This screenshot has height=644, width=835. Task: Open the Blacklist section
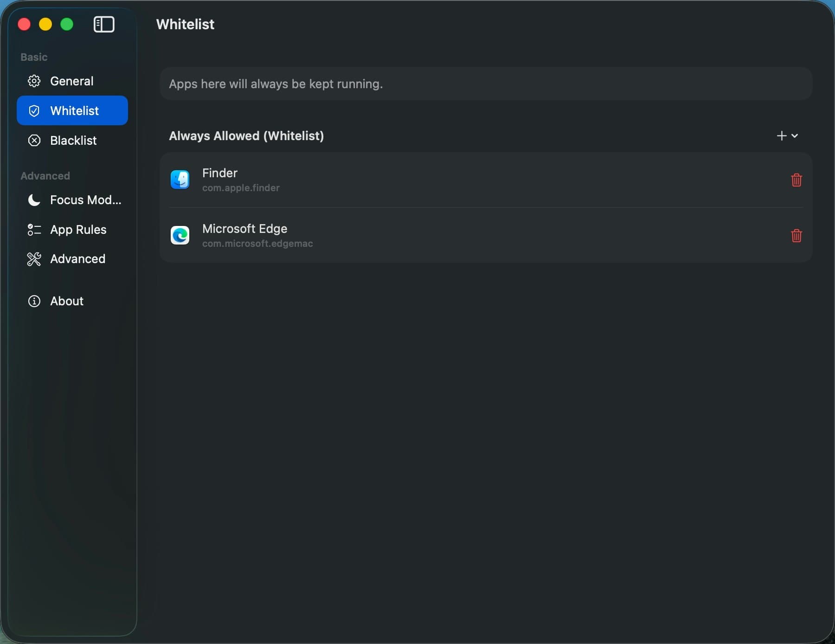coord(73,141)
